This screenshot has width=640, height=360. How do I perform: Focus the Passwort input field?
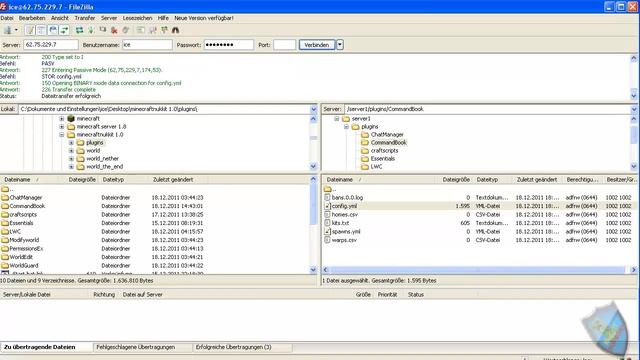229,44
